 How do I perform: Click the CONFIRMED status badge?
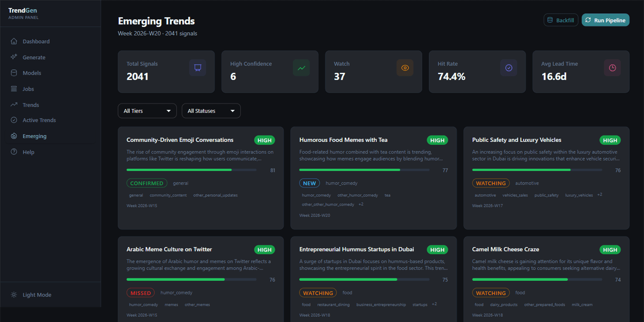click(x=147, y=183)
